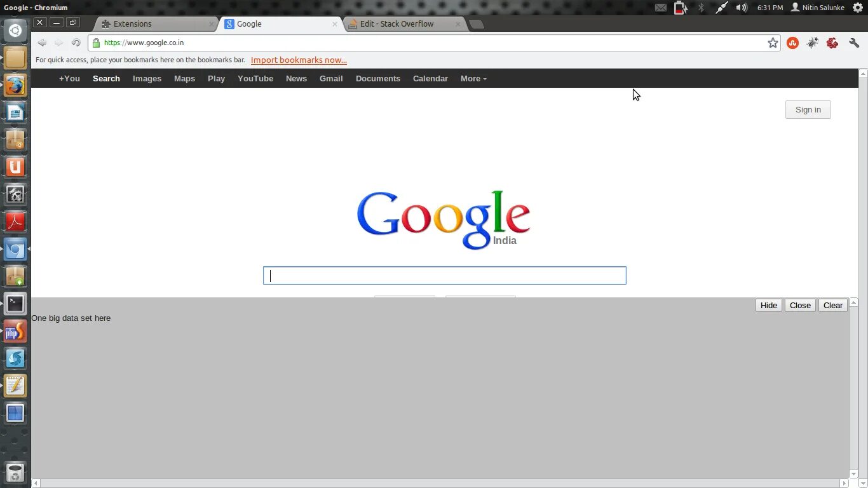Click the Import bookmarks now link
The height and width of the screenshot is (488, 868).
tap(299, 60)
